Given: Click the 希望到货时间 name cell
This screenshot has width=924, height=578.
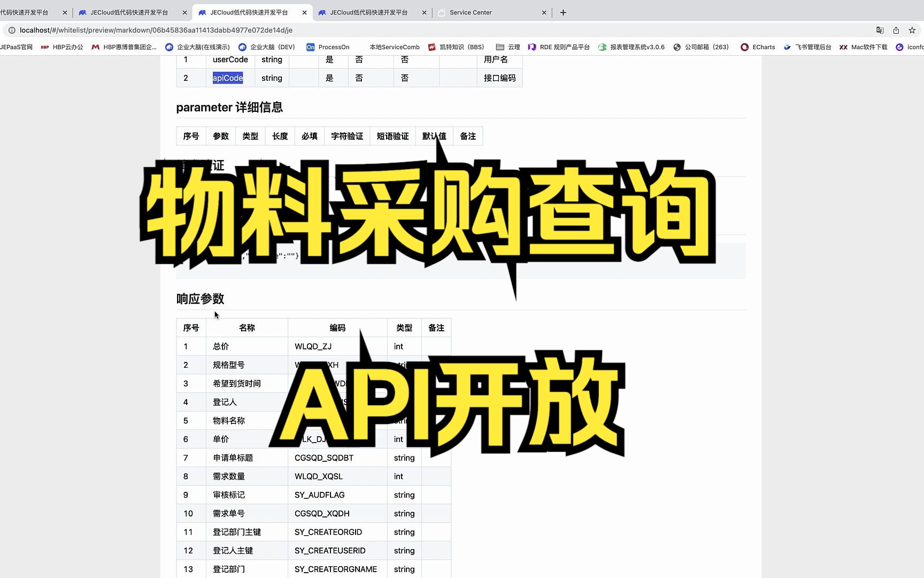Looking at the screenshot, I should [x=247, y=384].
